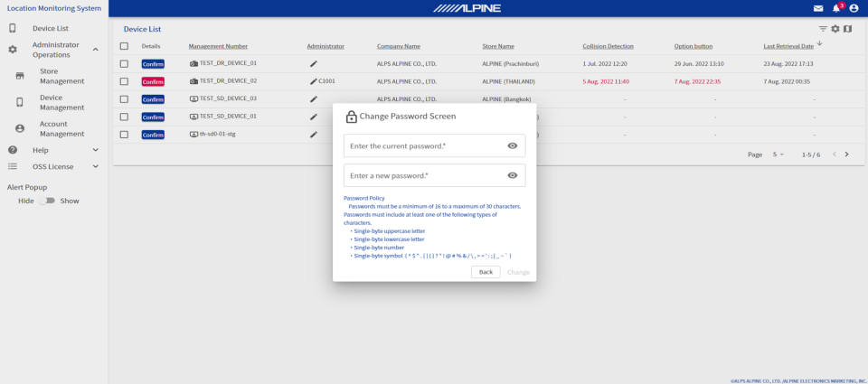The width and height of the screenshot is (868, 384).
Task: Go to Account Management in sidebar
Action: click(x=61, y=128)
